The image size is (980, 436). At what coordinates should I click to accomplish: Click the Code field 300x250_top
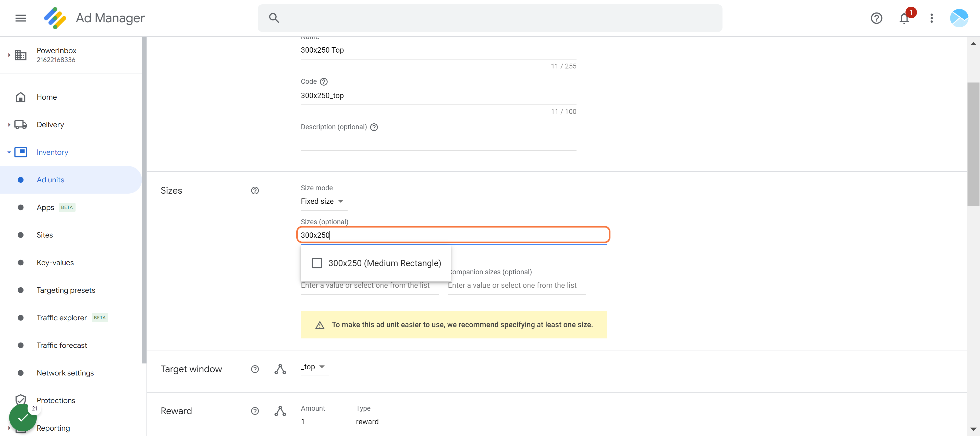click(x=438, y=96)
